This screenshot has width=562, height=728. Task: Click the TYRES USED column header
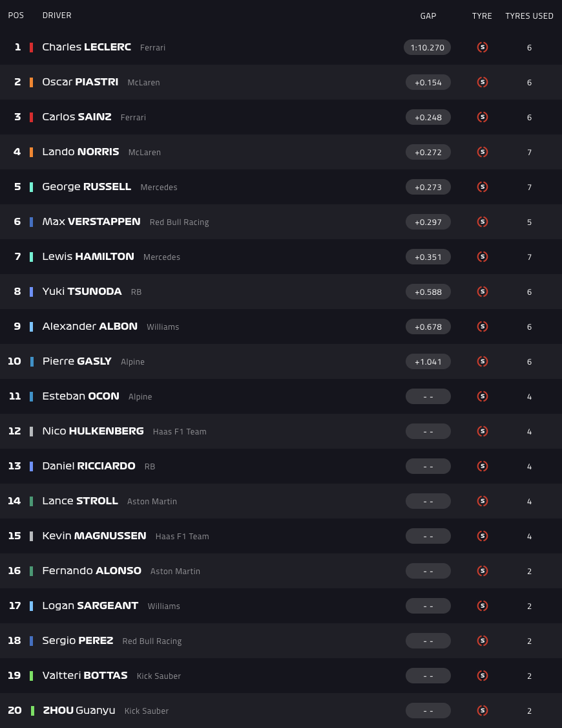529,16
